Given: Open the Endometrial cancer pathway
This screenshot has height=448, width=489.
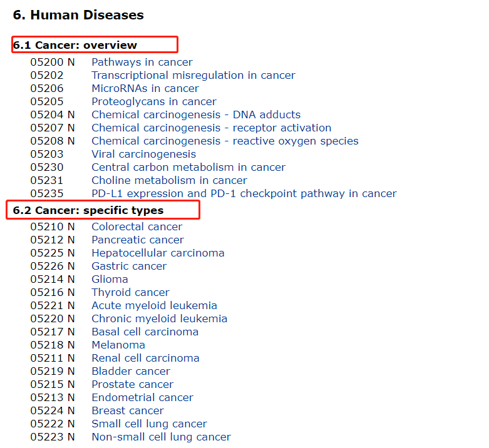Looking at the screenshot, I should click(x=143, y=397).
